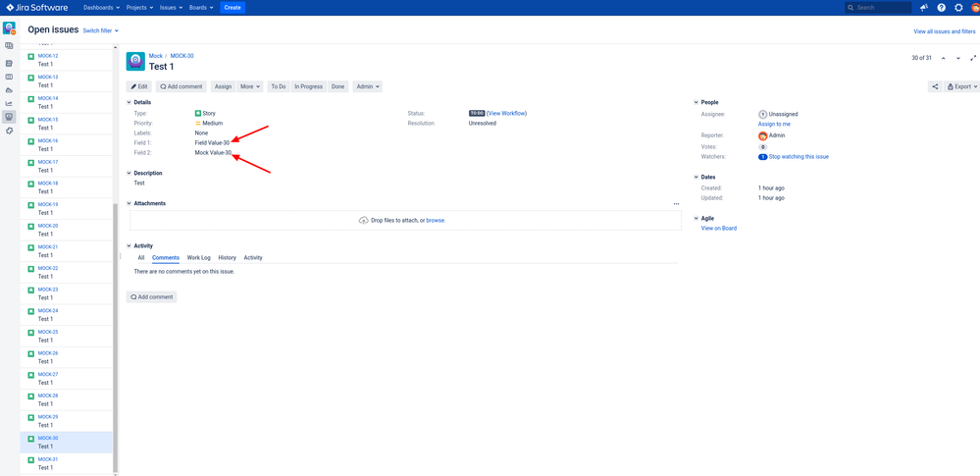Collapse the People section

click(696, 102)
